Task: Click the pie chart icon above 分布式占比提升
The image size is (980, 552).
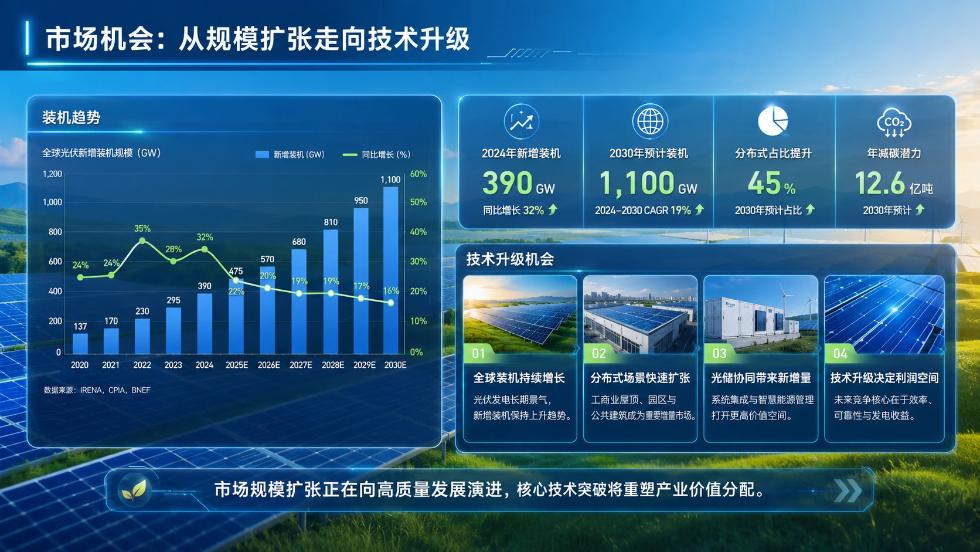Action: pyautogui.click(x=773, y=121)
